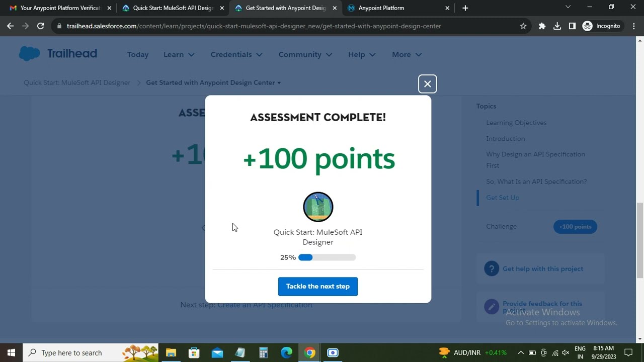
Task: Expand the Help dropdown menu
Action: 362,54
